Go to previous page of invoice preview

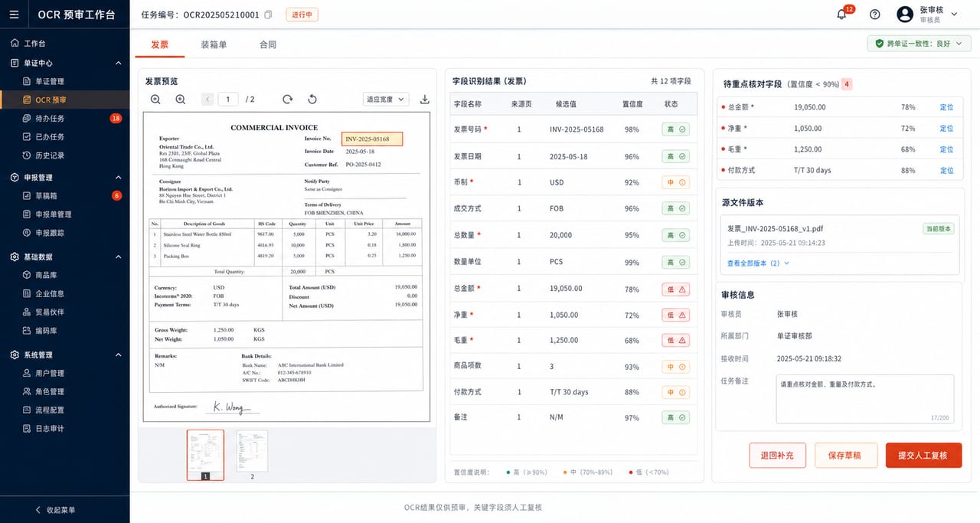(207, 100)
